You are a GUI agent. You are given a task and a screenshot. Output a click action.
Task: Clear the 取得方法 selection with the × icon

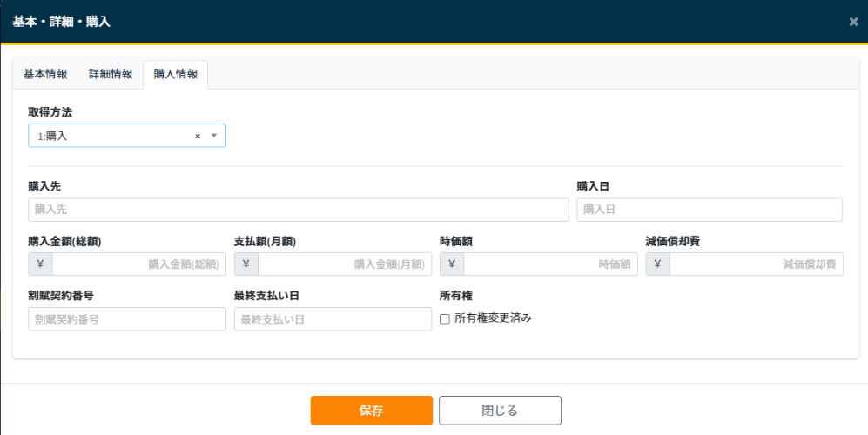coord(198,136)
